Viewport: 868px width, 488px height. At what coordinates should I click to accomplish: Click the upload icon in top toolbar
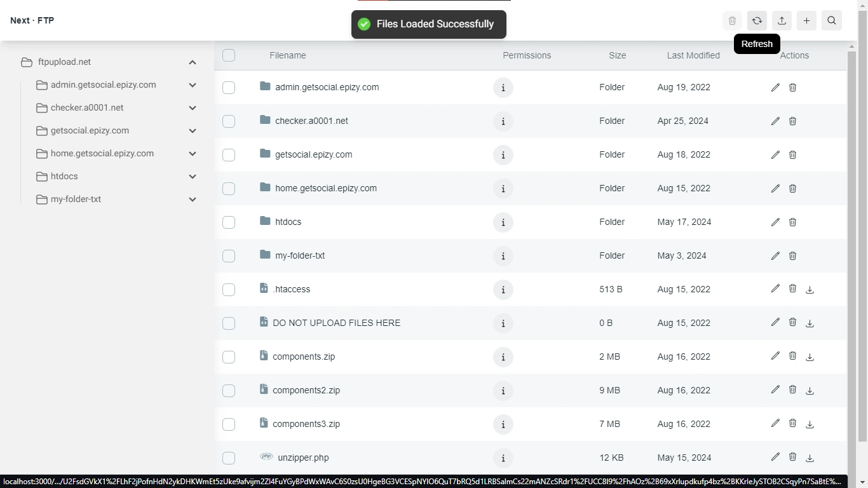pyautogui.click(x=782, y=21)
